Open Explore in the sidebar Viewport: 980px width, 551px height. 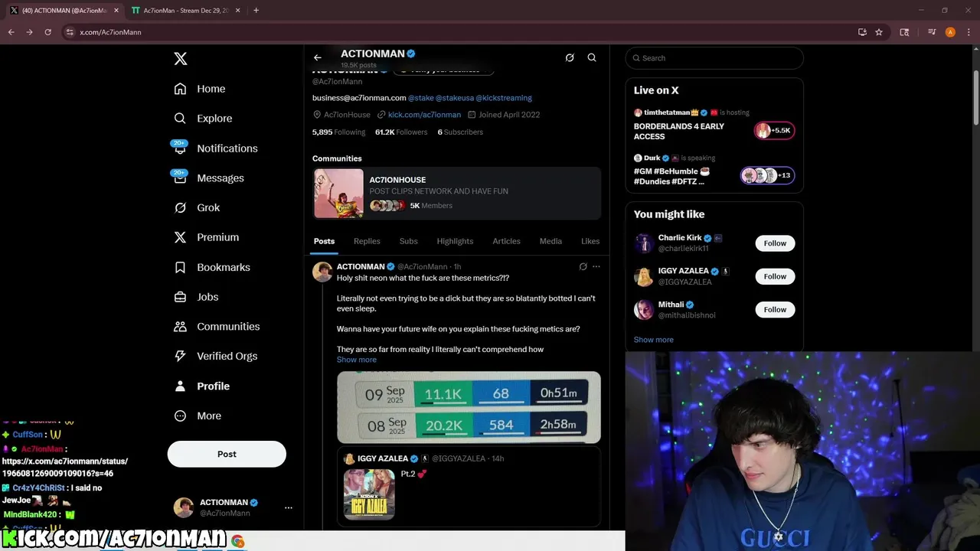click(203, 119)
